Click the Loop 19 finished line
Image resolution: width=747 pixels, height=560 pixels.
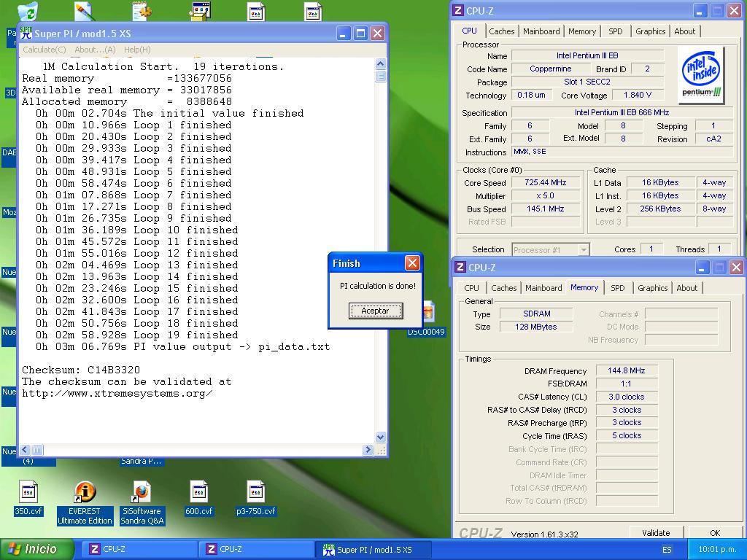136,335
